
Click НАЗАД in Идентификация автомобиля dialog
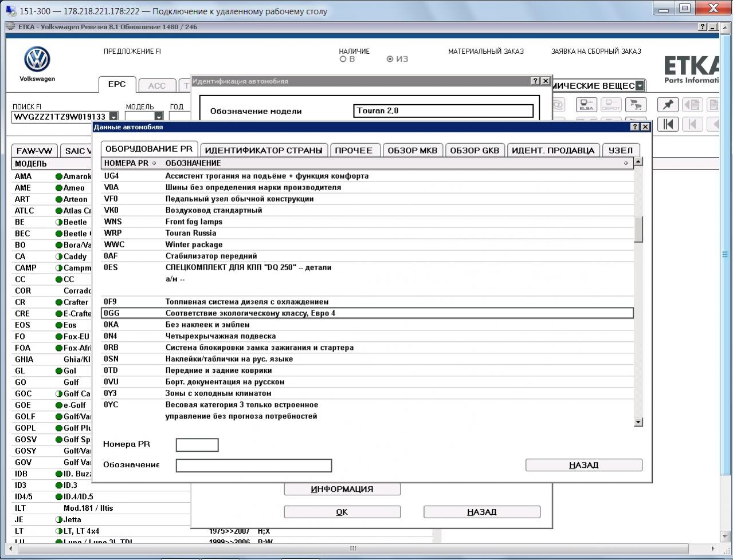482,512
